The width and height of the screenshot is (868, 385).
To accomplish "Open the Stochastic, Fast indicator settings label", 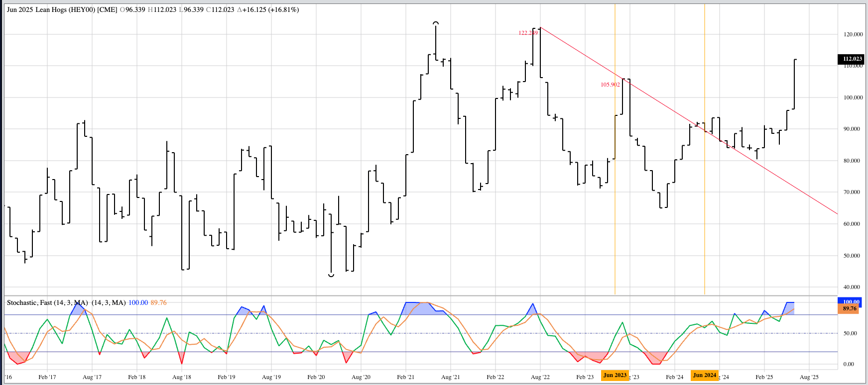I will click(47, 302).
